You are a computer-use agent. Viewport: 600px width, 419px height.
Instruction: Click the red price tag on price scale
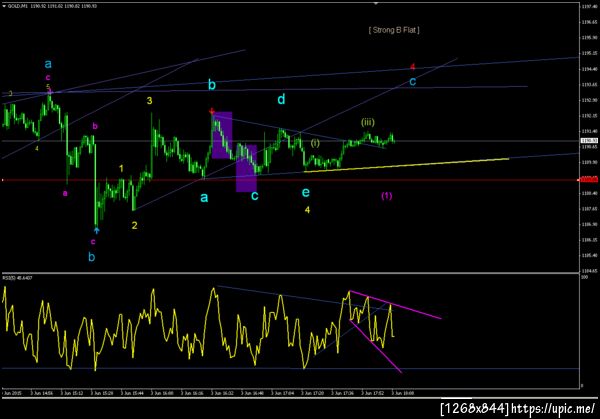pyautogui.click(x=590, y=179)
